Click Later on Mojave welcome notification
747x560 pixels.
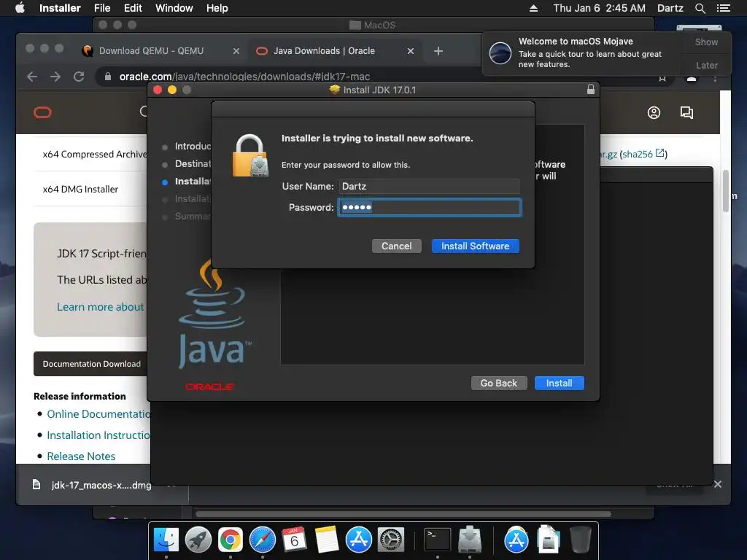(706, 65)
